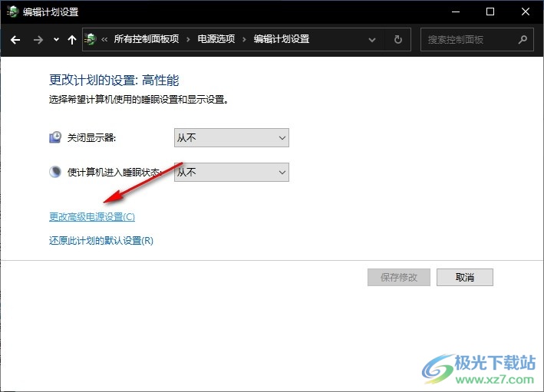Click heading 更改计划的设置: 高性能

114,80
